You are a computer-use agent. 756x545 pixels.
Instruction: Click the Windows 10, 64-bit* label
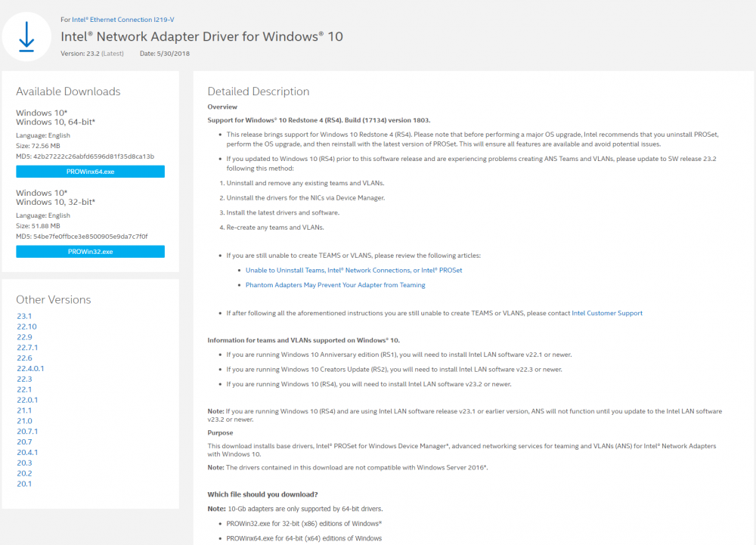tap(55, 122)
